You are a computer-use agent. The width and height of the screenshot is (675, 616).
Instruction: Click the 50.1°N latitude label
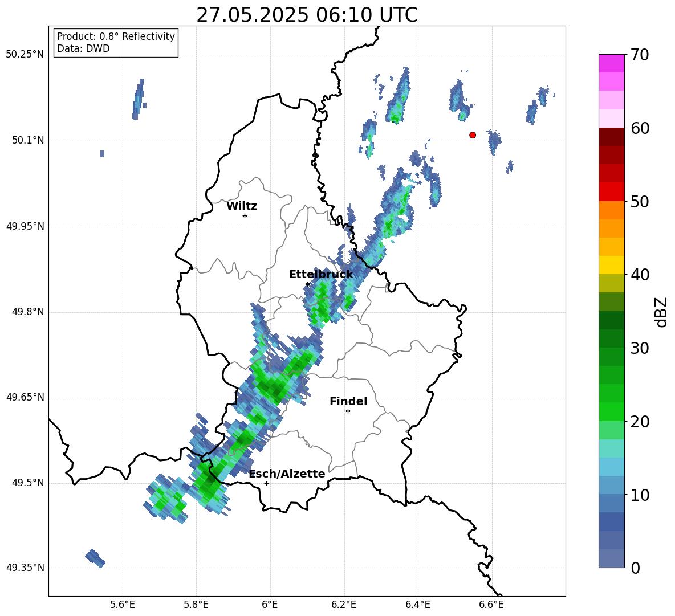point(29,140)
